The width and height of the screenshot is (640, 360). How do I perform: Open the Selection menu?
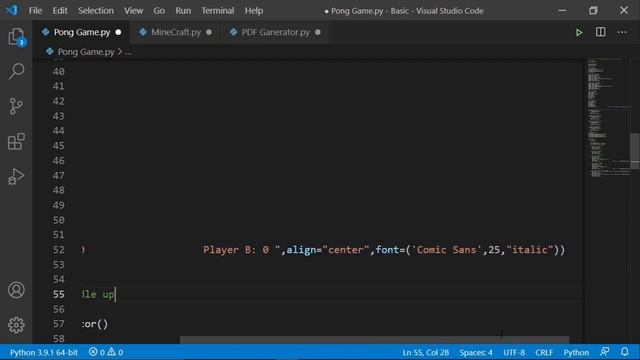(96, 11)
